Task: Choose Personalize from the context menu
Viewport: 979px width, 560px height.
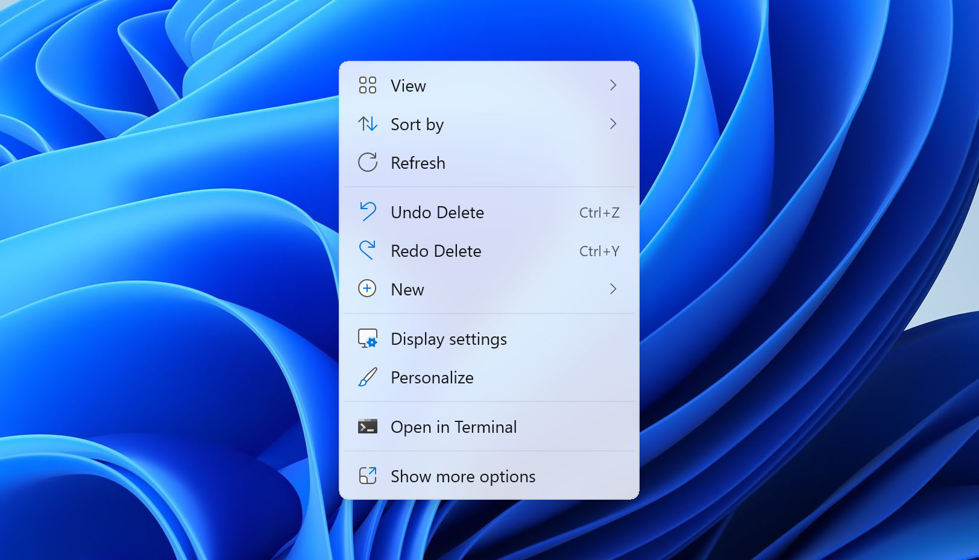Action: pos(432,378)
